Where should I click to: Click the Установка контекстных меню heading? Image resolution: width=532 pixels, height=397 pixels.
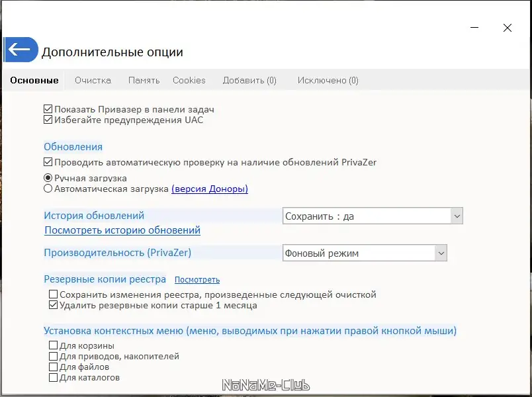250,330
